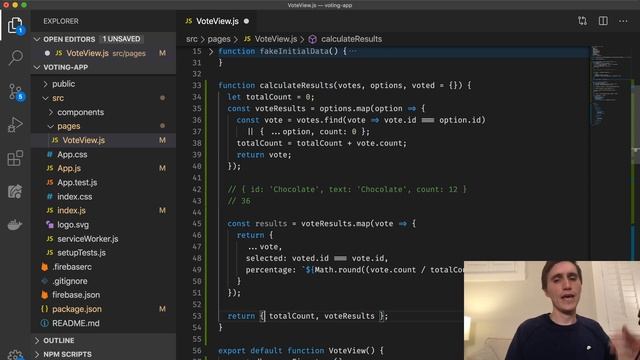Expand the NPM Scripts section
Screen dimensions: 640x360
[x=37, y=354]
